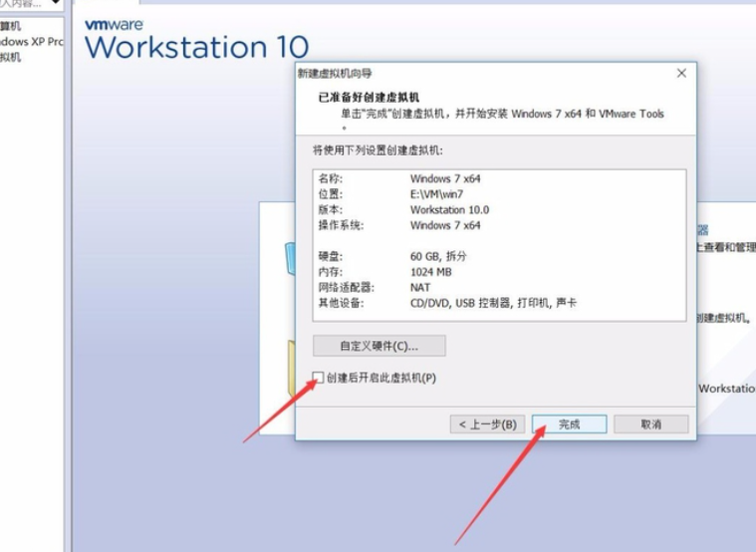Open 自定义硬件(C)... hardware customization
This screenshot has width=756, height=552.
tap(378, 346)
